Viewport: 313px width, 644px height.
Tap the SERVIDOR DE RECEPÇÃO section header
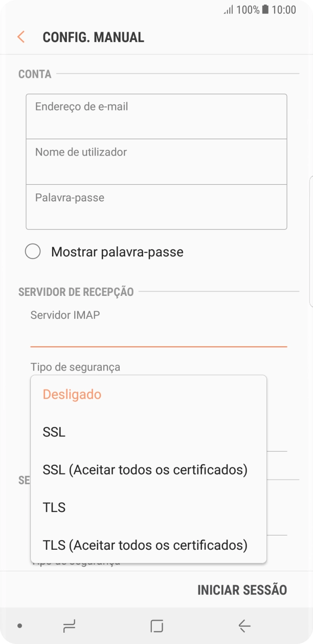75,292
